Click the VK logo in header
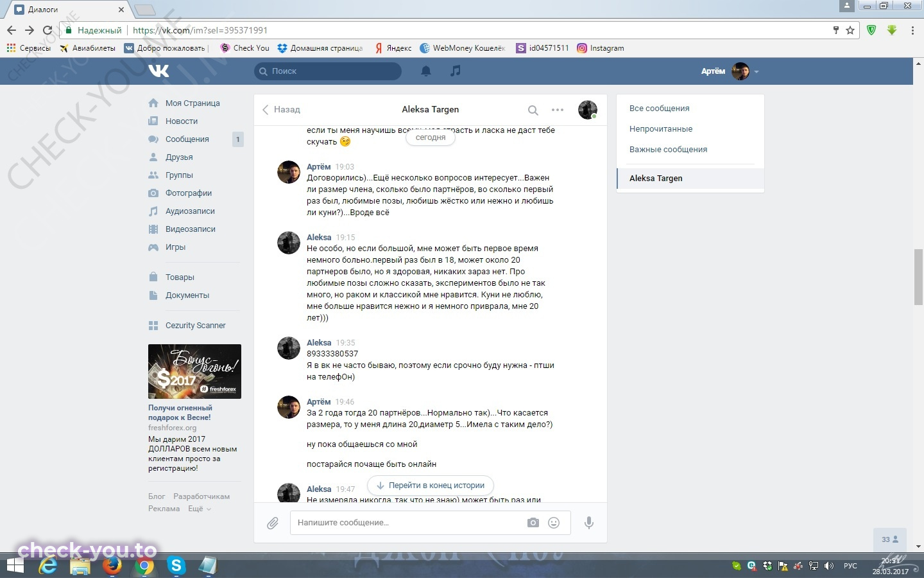 click(158, 71)
